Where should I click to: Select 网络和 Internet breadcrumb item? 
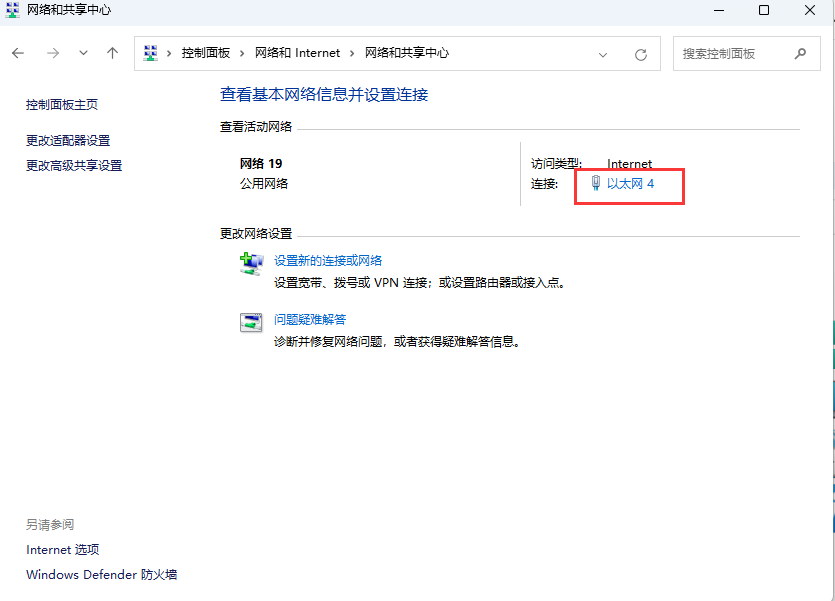point(297,53)
